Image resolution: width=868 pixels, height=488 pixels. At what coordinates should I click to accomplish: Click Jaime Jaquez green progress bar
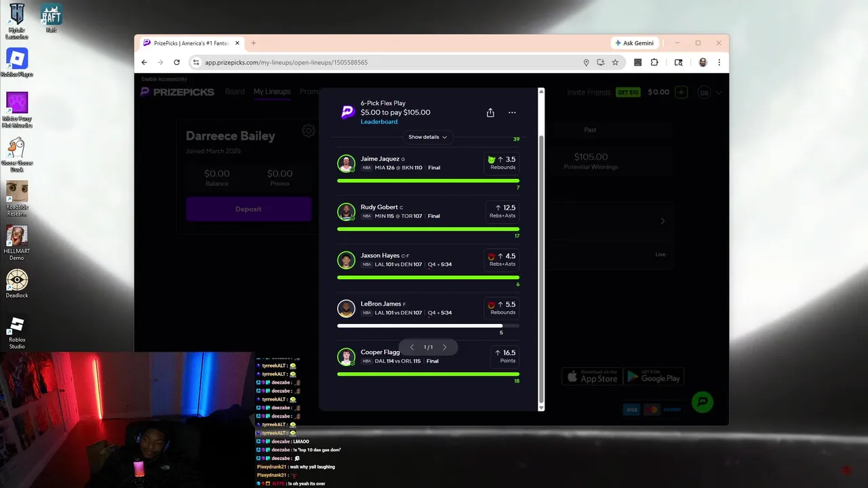[428, 181]
